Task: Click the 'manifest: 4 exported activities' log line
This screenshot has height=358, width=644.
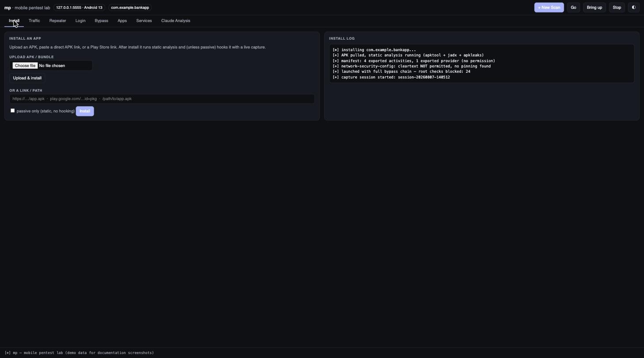Action: [414, 61]
